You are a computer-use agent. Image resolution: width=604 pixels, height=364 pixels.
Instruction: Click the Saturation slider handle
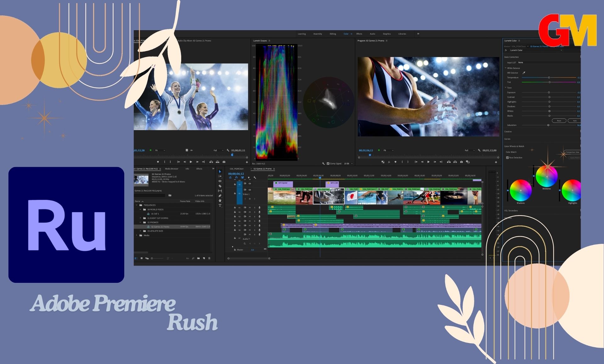click(x=548, y=125)
